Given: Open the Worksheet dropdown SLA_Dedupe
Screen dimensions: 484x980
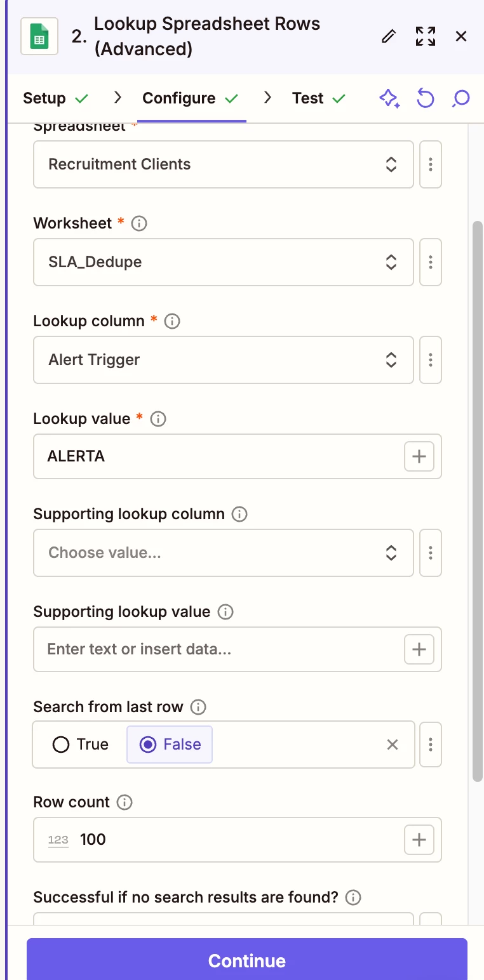Looking at the screenshot, I should point(223,262).
